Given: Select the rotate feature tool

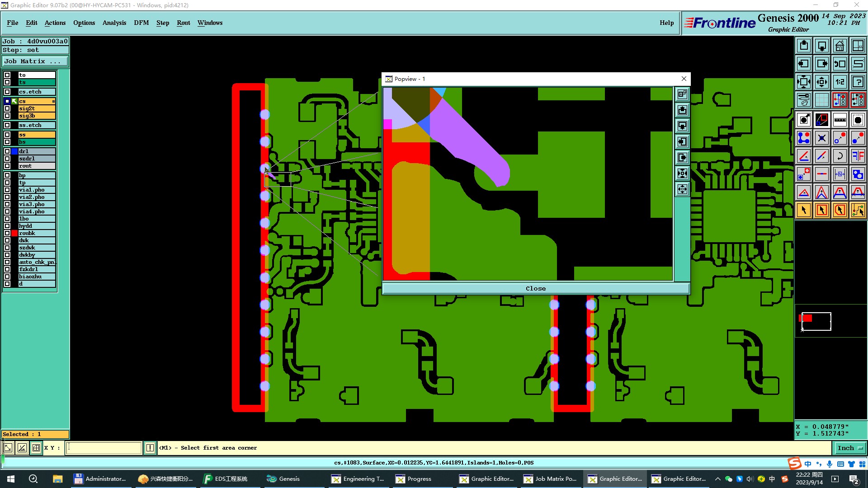Looking at the screenshot, I should click(x=840, y=156).
